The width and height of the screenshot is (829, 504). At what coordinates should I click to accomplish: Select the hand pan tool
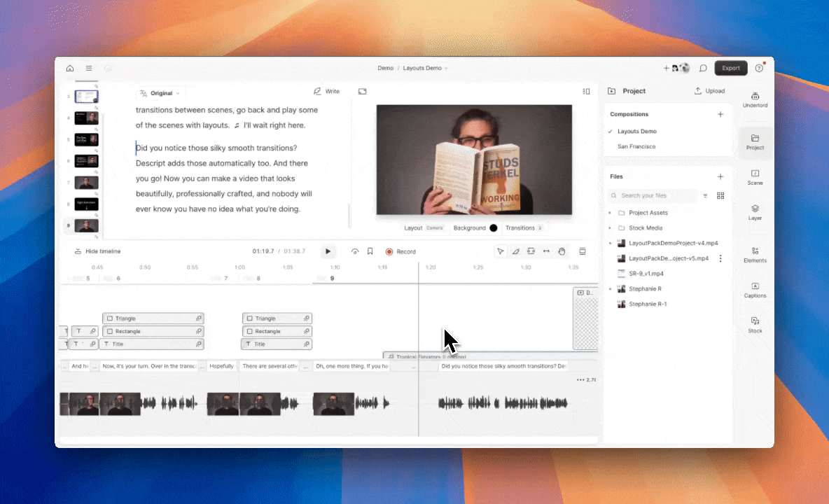click(562, 251)
